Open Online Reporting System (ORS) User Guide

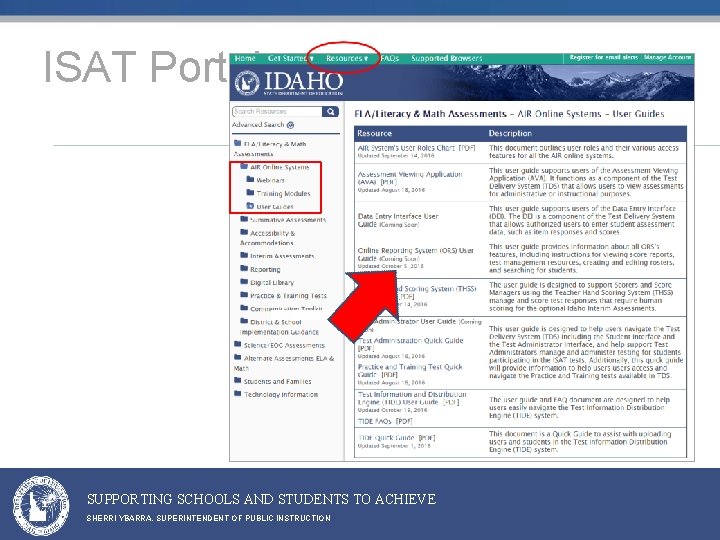click(416, 254)
